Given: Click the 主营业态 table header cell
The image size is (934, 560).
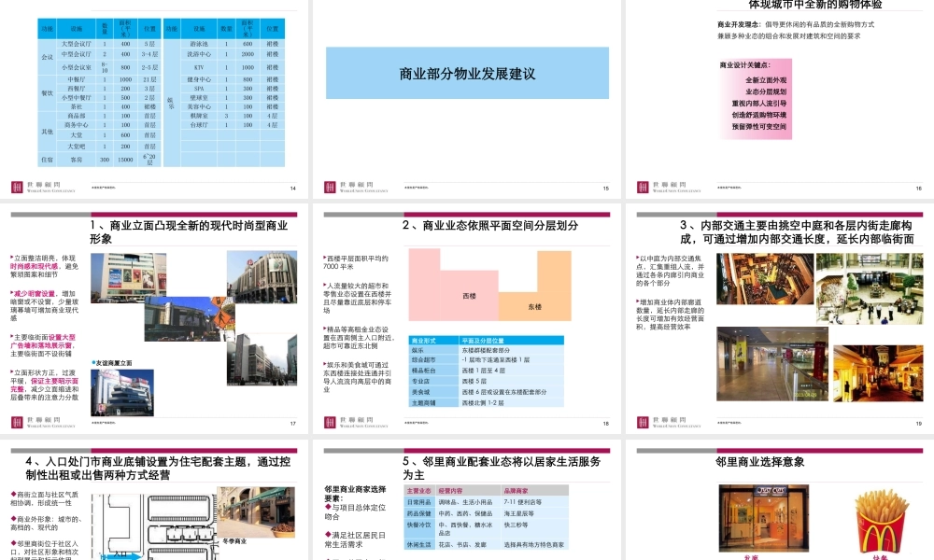Looking at the screenshot, I should tap(420, 490).
